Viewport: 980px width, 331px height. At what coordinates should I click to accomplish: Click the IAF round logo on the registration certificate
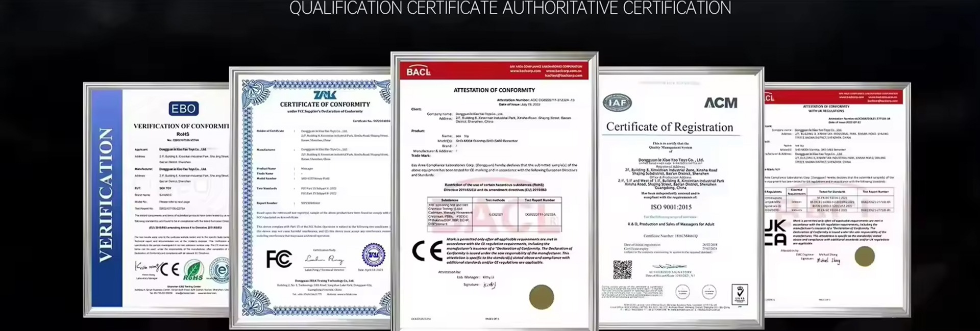(x=617, y=103)
